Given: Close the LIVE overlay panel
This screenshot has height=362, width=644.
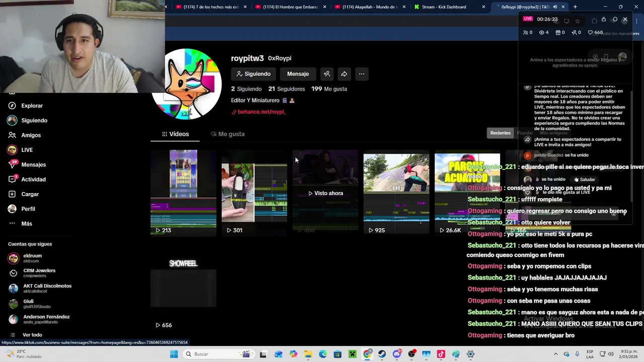Looking at the screenshot, I should 625,20.
